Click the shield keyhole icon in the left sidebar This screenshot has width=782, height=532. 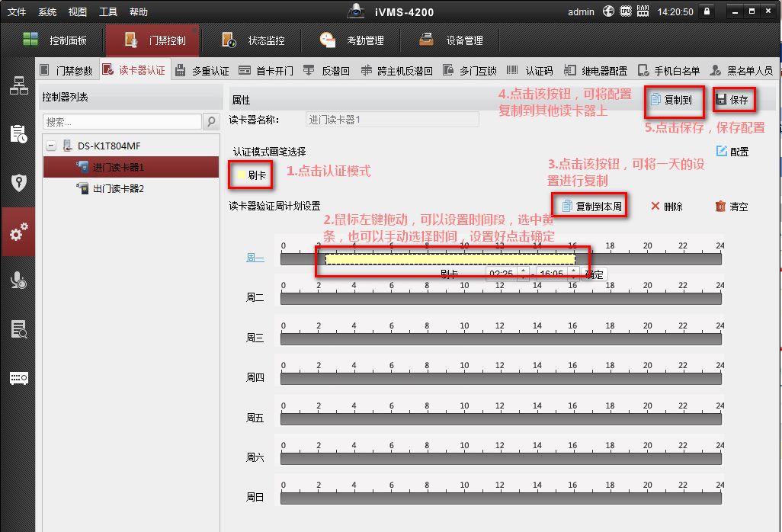pyautogui.click(x=19, y=183)
